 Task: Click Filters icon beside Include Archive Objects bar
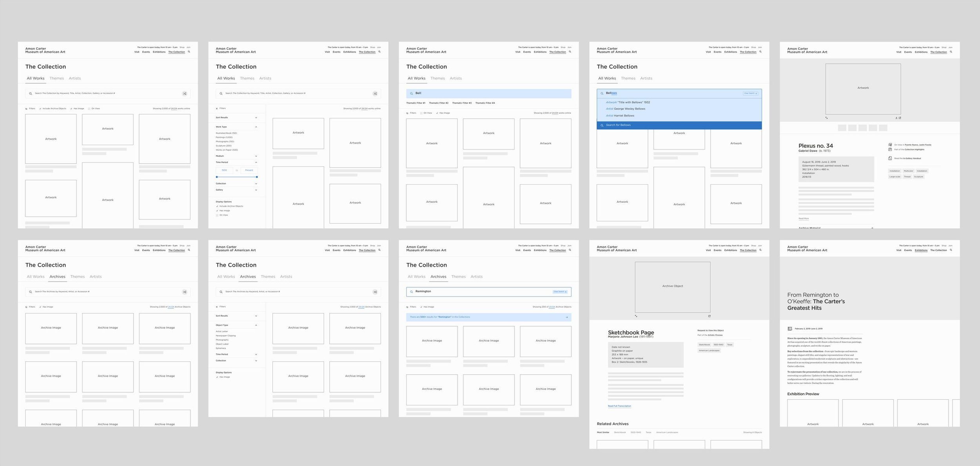pos(26,109)
